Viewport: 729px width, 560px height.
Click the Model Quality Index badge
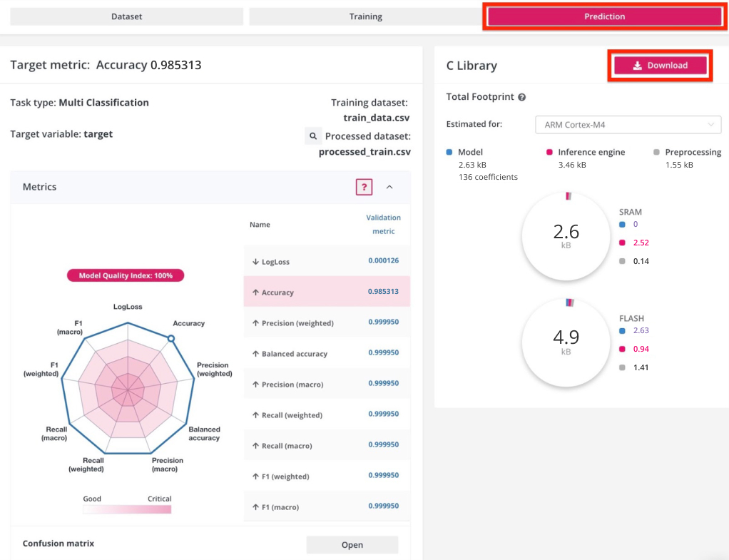tap(126, 275)
